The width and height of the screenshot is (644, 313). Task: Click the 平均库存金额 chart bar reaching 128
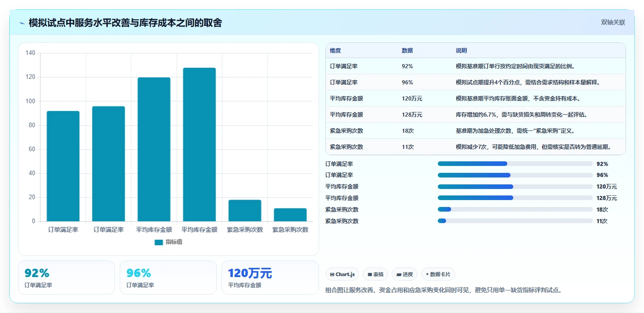(x=199, y=144)
